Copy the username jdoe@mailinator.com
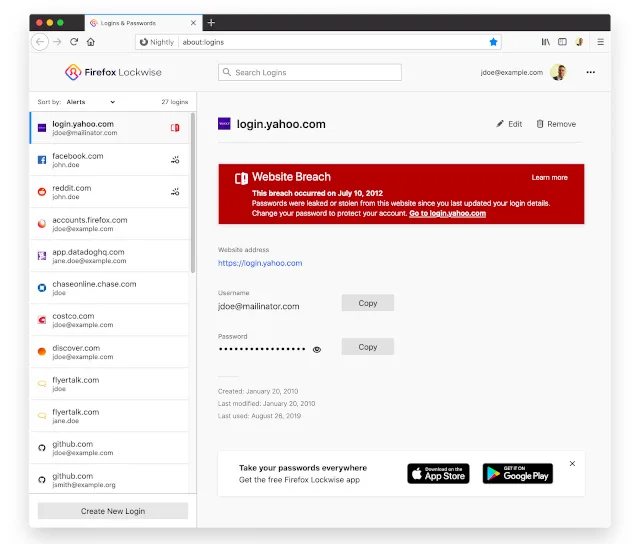The width and height of the screenshot is (640, 544). point(367,303)
